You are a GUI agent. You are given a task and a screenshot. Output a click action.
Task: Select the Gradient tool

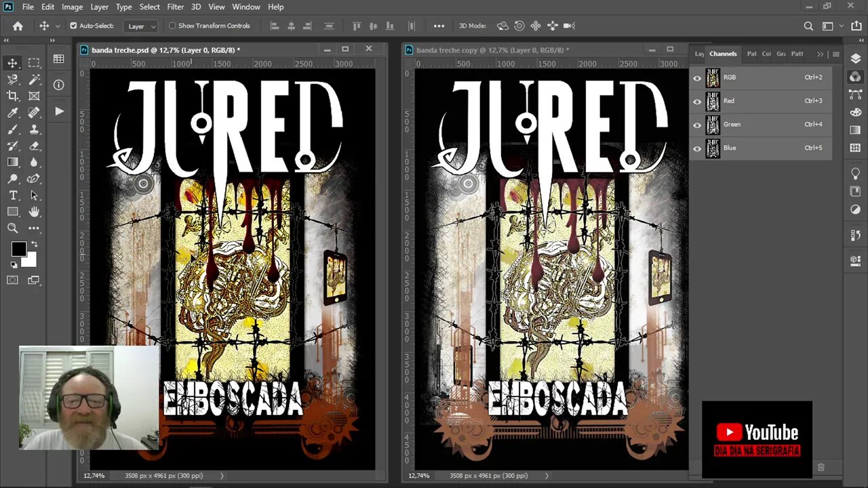coord(13,162)
